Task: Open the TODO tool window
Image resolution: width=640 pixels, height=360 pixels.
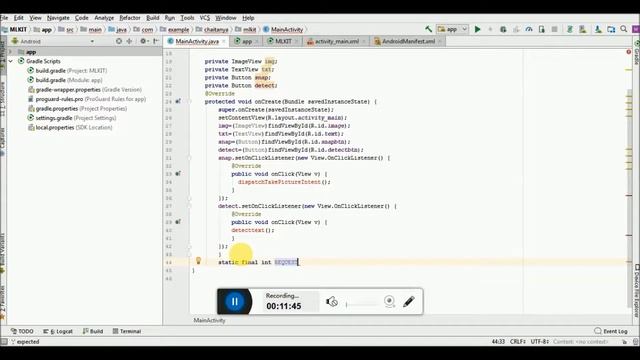Action: 22,331
